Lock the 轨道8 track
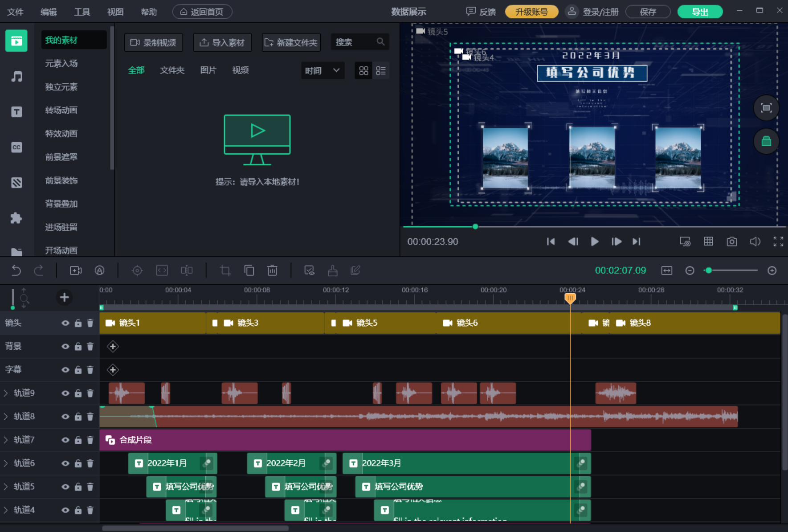This screenshot has height=532, width=788. 78,417
